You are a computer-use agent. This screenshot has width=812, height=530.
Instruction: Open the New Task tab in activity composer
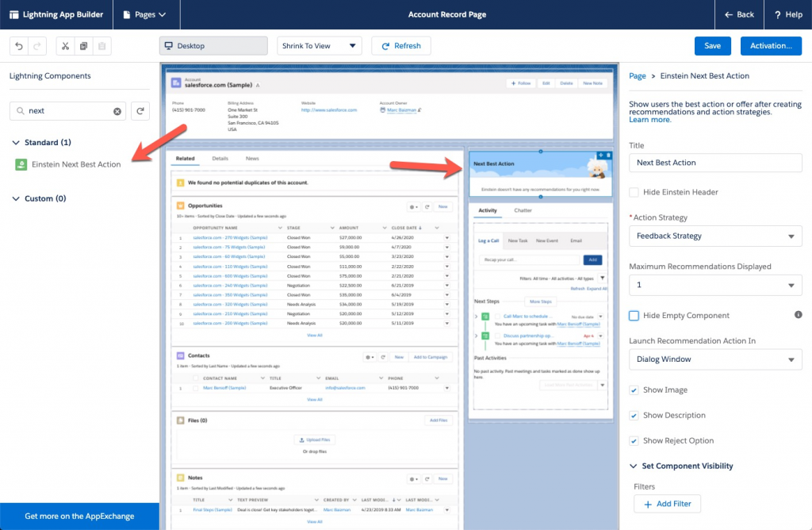(x=517, y=241)
